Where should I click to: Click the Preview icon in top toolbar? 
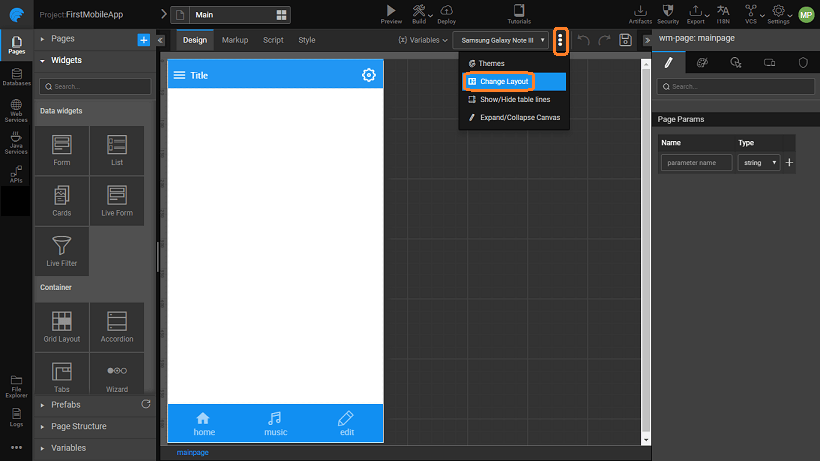click(x=391, y=13)
